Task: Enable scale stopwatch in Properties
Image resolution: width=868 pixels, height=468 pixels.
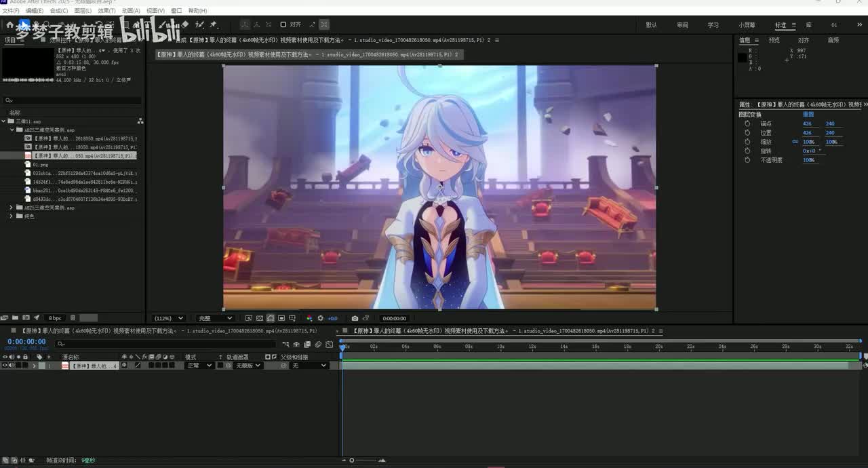Action: 747,142
